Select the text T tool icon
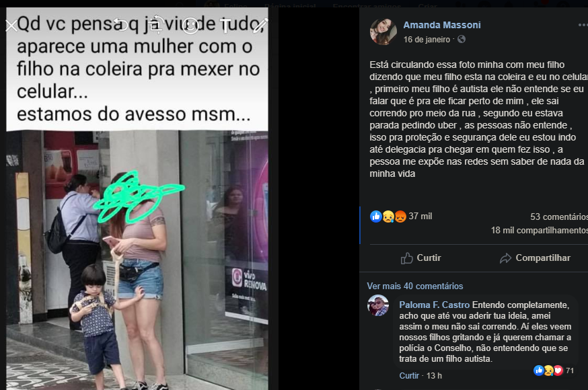588x390 pixels. coord(226,26)
